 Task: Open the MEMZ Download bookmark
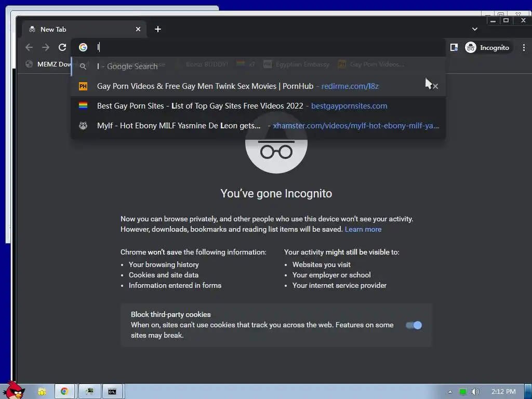coord(48,64)
